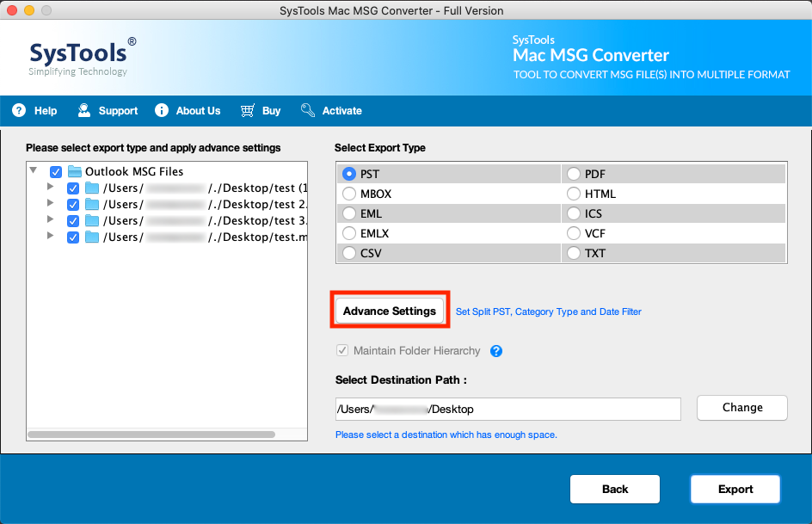Click the Export button
Screen dimensions: 812x524
(735, 489)
